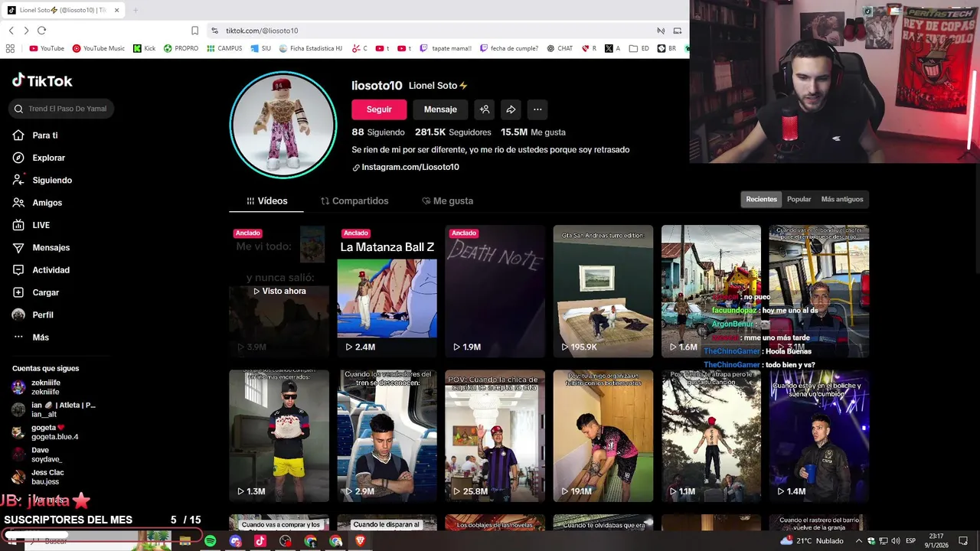This screenshot has height=551, width=980.
Task: Open the Actividad panel
Action: (x=41, y=270)
